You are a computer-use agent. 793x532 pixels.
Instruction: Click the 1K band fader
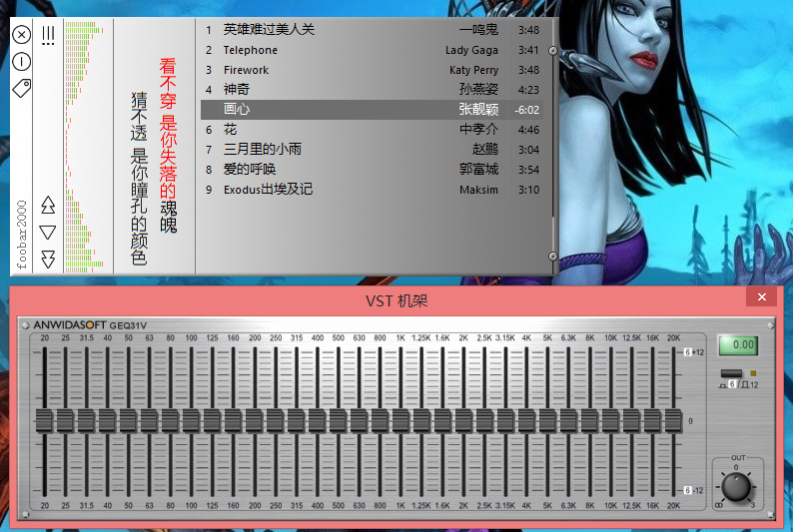pos(401,421)
